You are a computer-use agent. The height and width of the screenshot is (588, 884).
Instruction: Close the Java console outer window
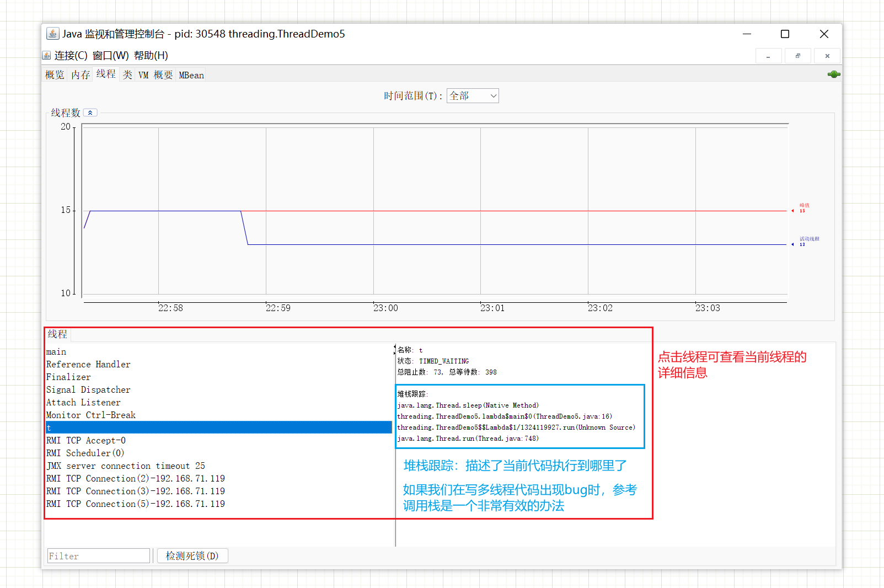(824, 34)
